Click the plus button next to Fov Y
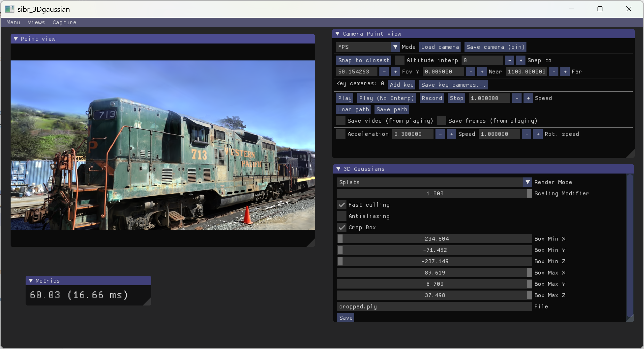Screen dimensions: 644x349 [x=395, y=72]
